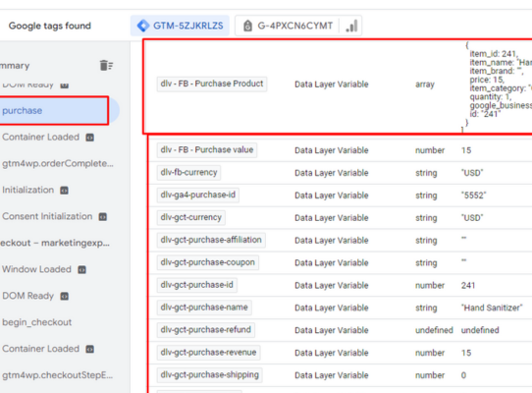Click code icon beside DOM Ready above begin_checkout
532x393 pixels.
[x=64, y=296]
